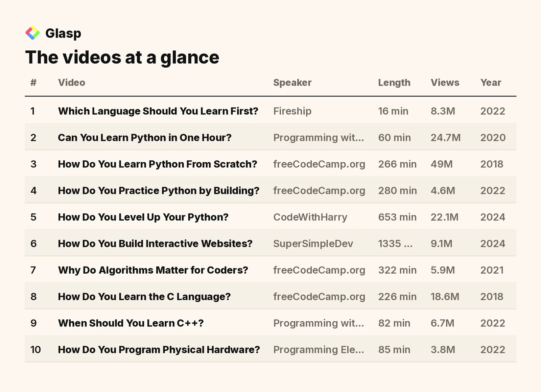Open 'How Do You Practice Python by Building?'
The height and width of the screenshot is (392, 541).
click(x=159, y=190)
